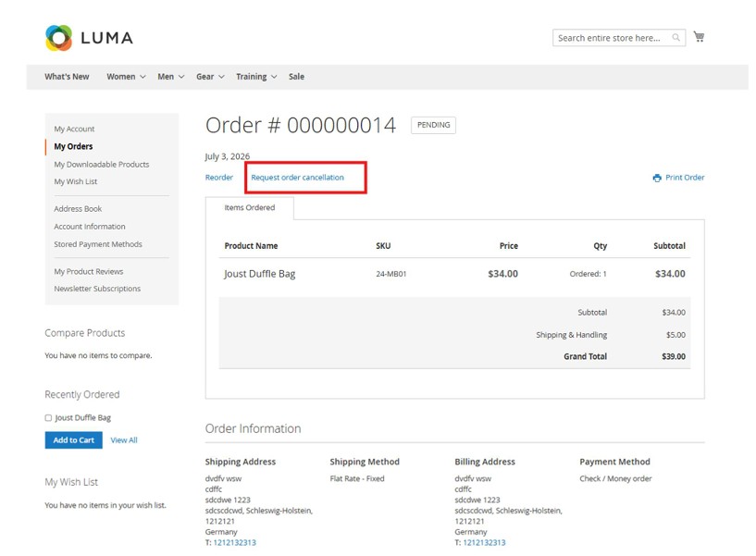This screenshot has width=756, height=556.
Task: Click the Print Order link
Action: pos(685,178)
